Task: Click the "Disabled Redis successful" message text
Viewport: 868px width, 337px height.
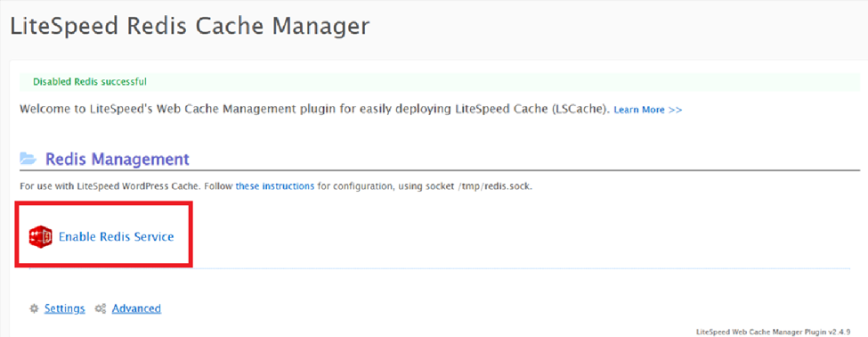Action: point(90,82)
